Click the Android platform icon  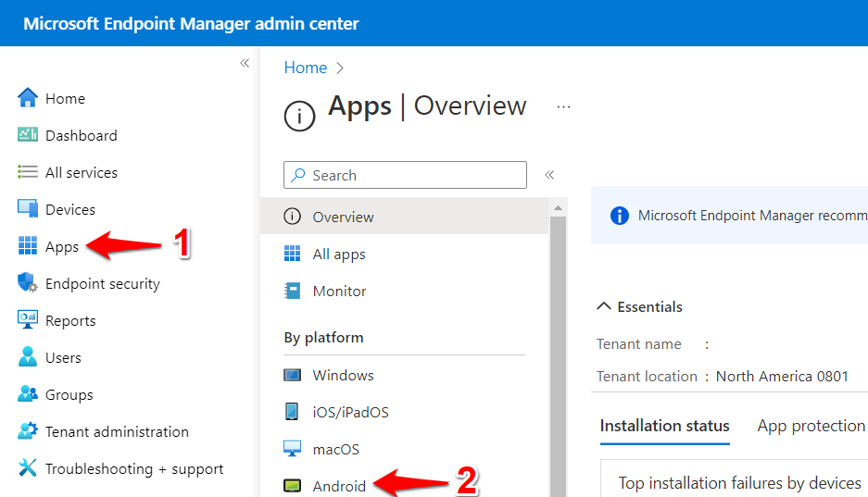point(293,485)
